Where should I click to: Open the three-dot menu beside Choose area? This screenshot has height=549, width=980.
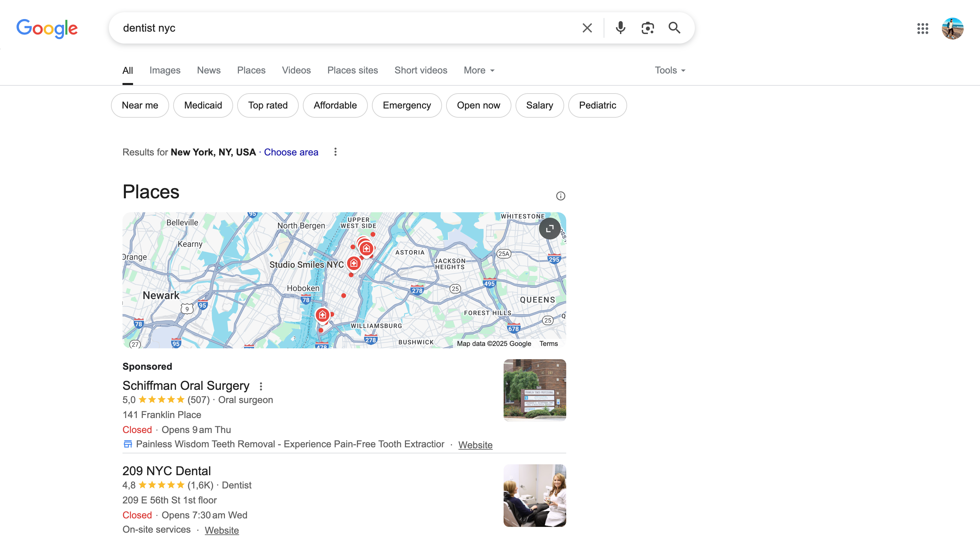(x=335, y=152)
